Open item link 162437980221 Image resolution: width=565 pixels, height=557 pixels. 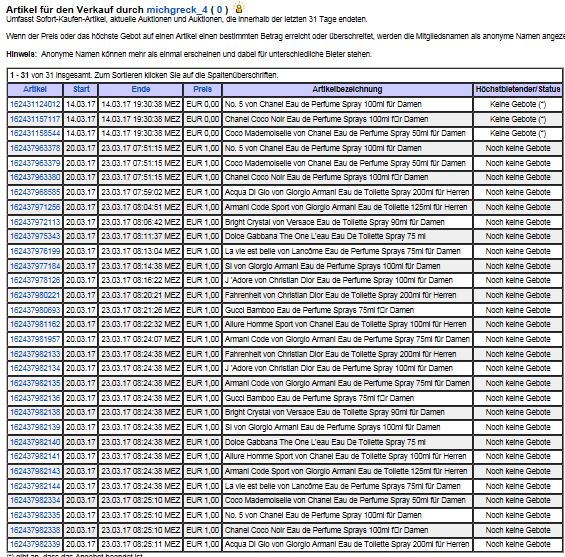point(35,295)
